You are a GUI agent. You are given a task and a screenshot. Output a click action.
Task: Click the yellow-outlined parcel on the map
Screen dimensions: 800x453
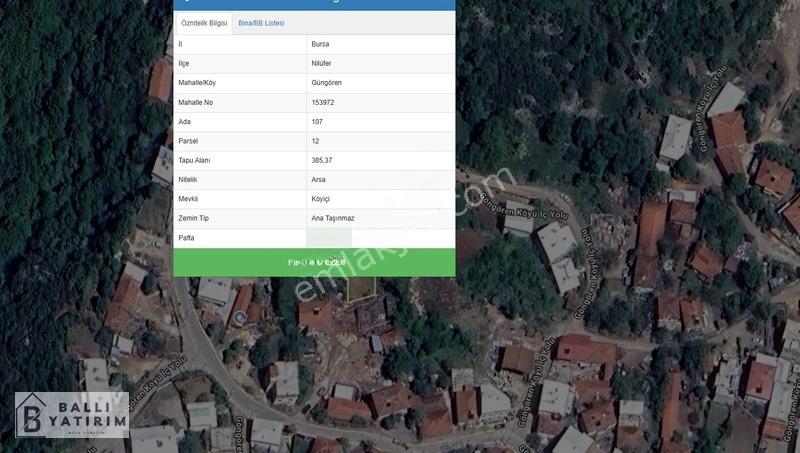pos(361,289)
